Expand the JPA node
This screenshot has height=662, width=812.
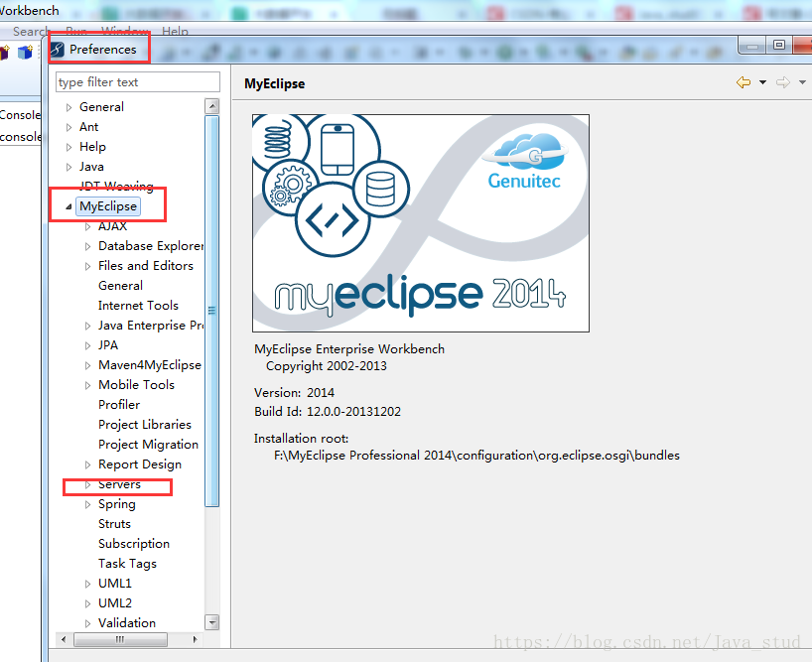[88, 345]
